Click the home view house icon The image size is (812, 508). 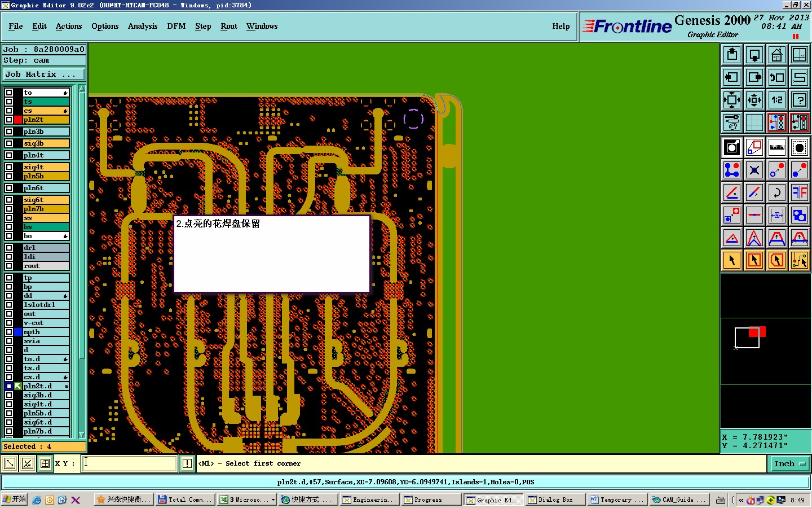(x=777, y=55)
